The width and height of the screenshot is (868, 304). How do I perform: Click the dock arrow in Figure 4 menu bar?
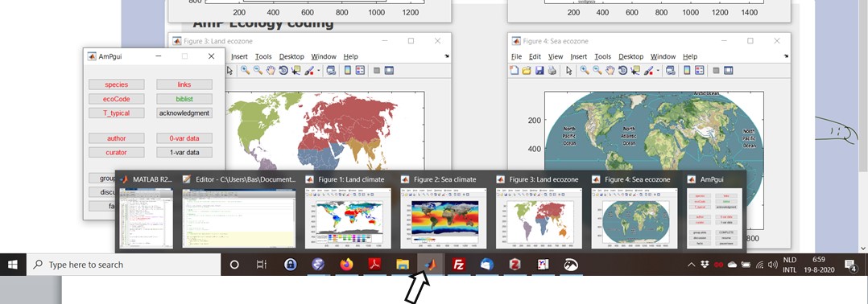coord(787,56)
